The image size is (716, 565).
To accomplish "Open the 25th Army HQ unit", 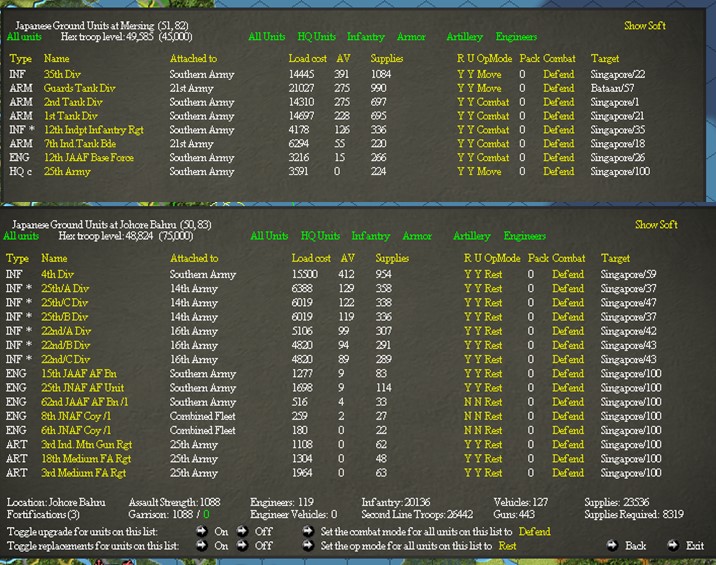I will (x=67, y=171).
